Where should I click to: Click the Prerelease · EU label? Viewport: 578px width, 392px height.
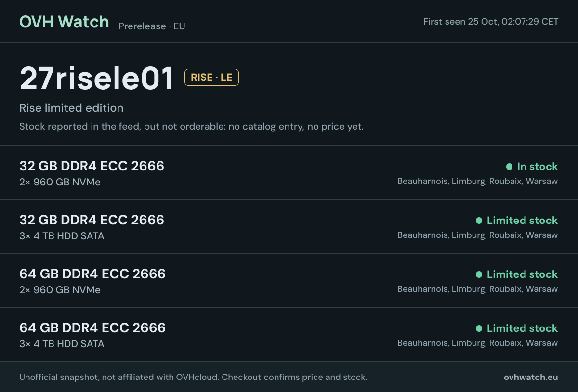[x=152, y=26]
